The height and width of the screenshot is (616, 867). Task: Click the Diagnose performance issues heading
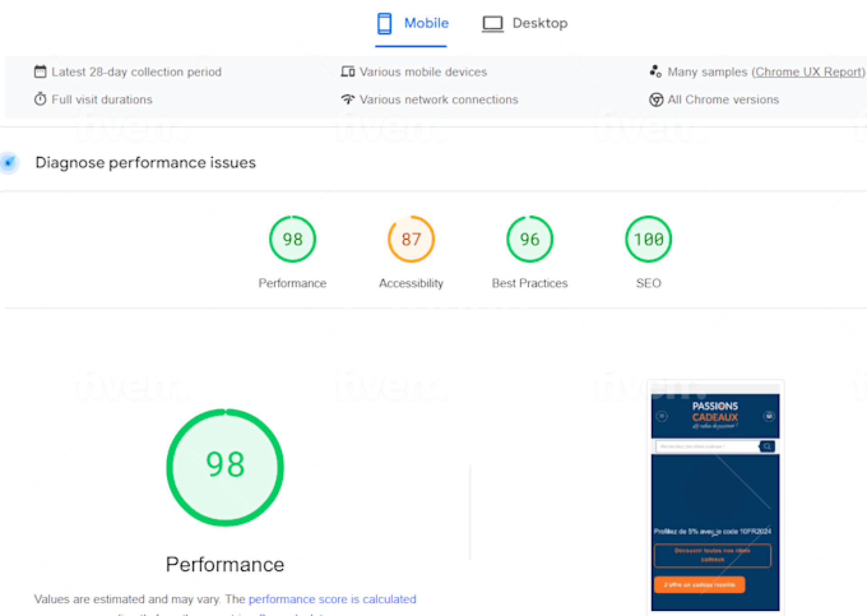coord(145,163)
